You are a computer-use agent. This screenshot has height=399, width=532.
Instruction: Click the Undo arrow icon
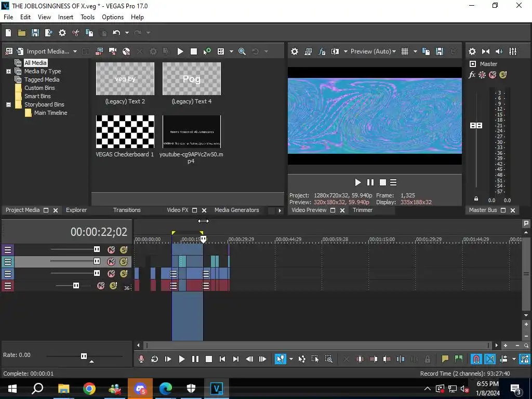click(116, 33)
